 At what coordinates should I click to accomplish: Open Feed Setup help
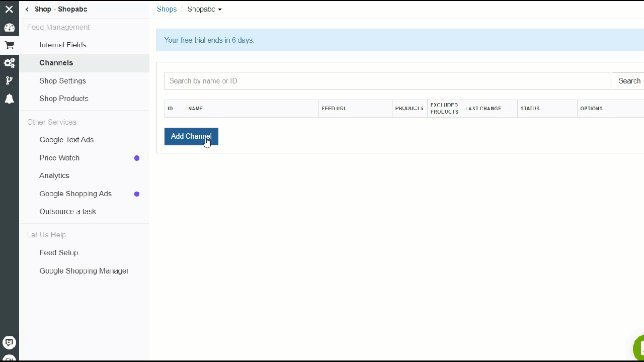pos(59,253)
